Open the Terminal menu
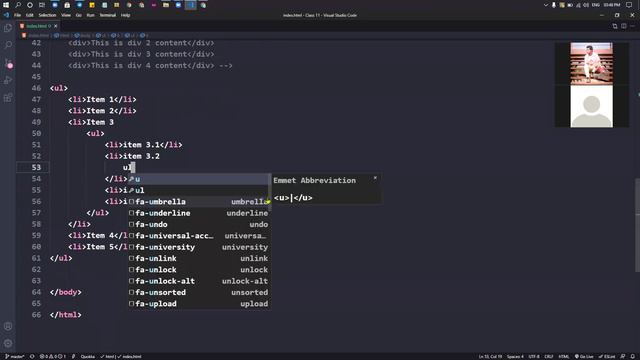The height and width of the screenshot is (360, 640). click(108, 15)
